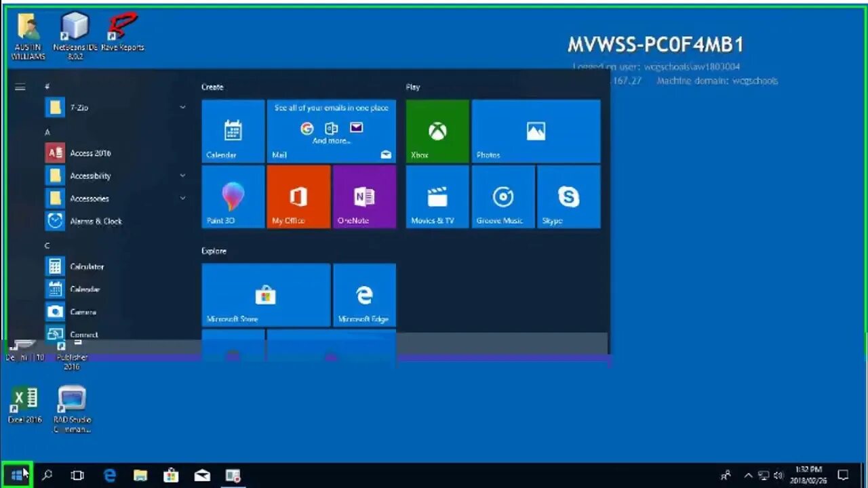Select the Publisher 2016 desktop shortcut
868x488 pixels.
(x=72, y=355)
